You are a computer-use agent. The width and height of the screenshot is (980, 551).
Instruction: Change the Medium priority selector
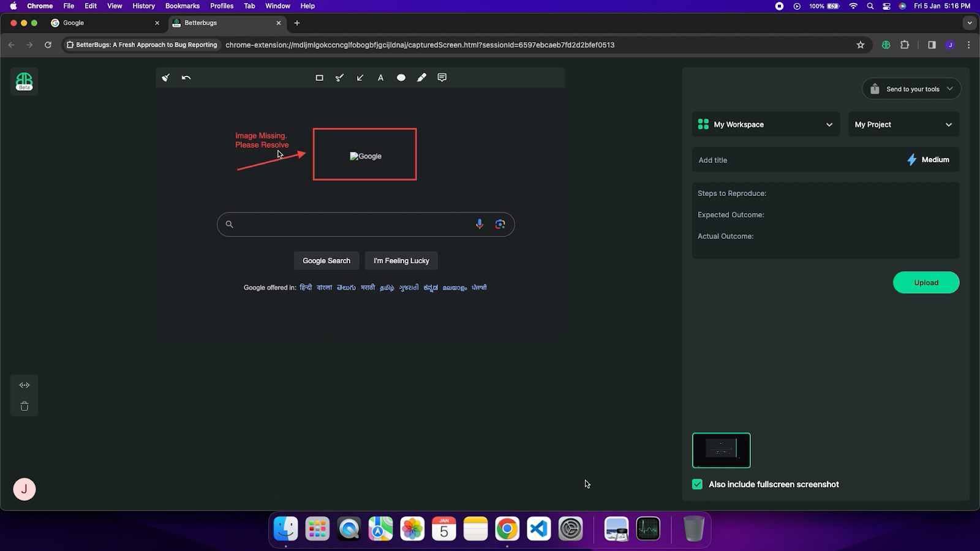(928, 160)
